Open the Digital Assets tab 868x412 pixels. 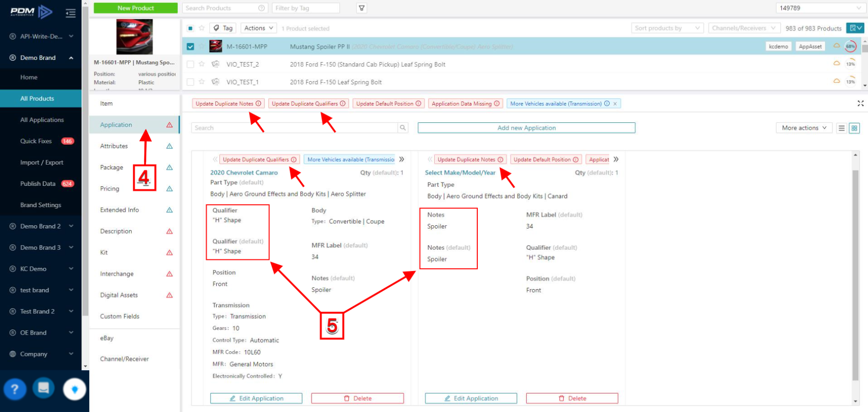(134, 295)
